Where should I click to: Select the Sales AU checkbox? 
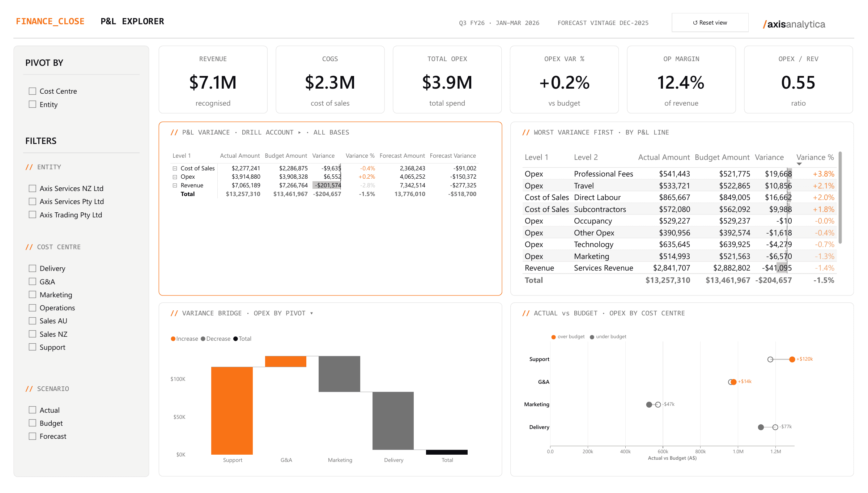pyautogui.click(x=33, y=321)
